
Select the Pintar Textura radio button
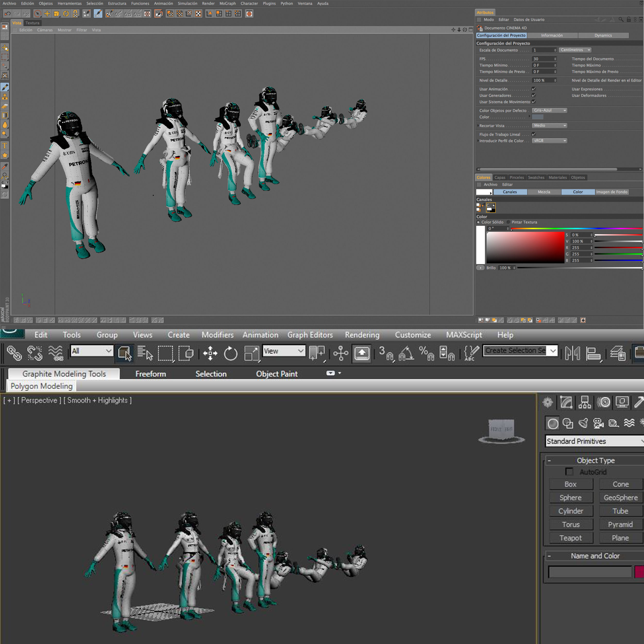(508, 222)
